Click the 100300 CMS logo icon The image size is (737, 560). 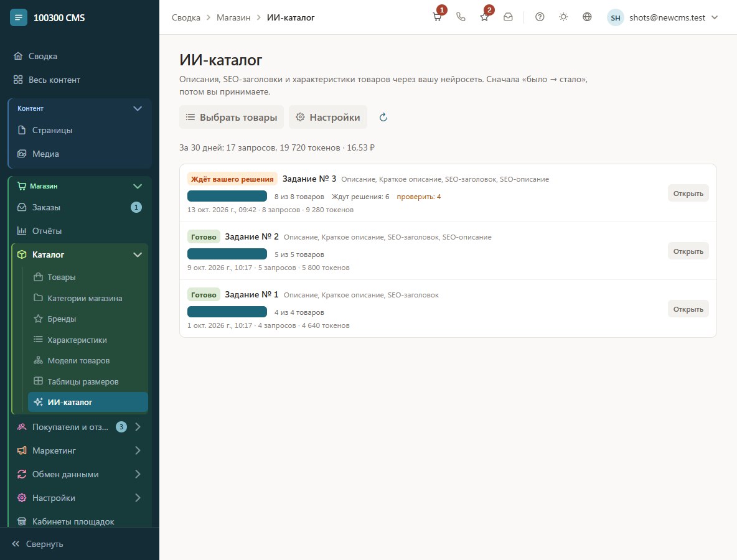[x=18, y=18]
